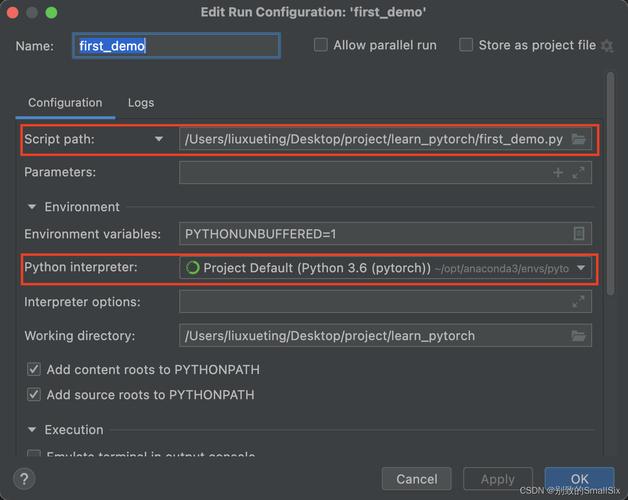
Task: Click the green zoom window button
Action: [51, 13]
